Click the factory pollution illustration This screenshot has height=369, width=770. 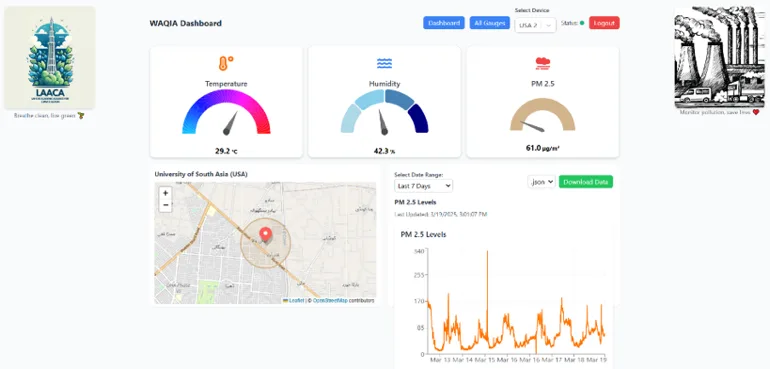click(719, 57)
